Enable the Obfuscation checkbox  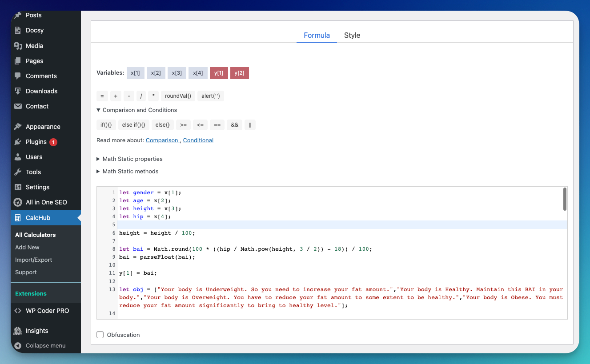pyautogui.click(x=100, y=335)
